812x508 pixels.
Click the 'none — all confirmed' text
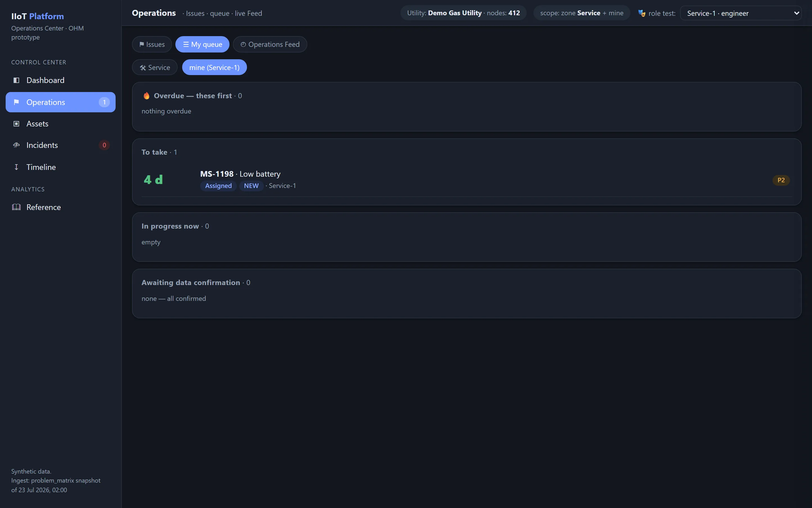(174, 299)
